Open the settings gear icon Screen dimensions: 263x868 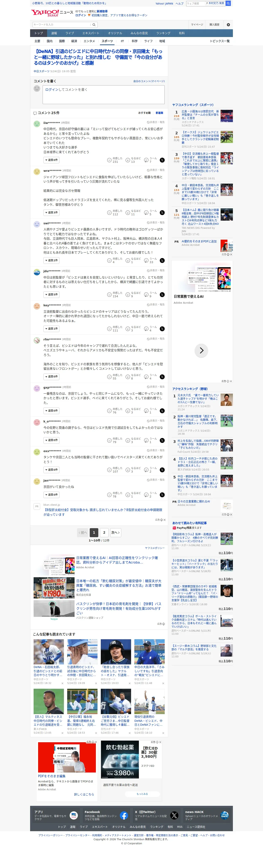[228, 25]
